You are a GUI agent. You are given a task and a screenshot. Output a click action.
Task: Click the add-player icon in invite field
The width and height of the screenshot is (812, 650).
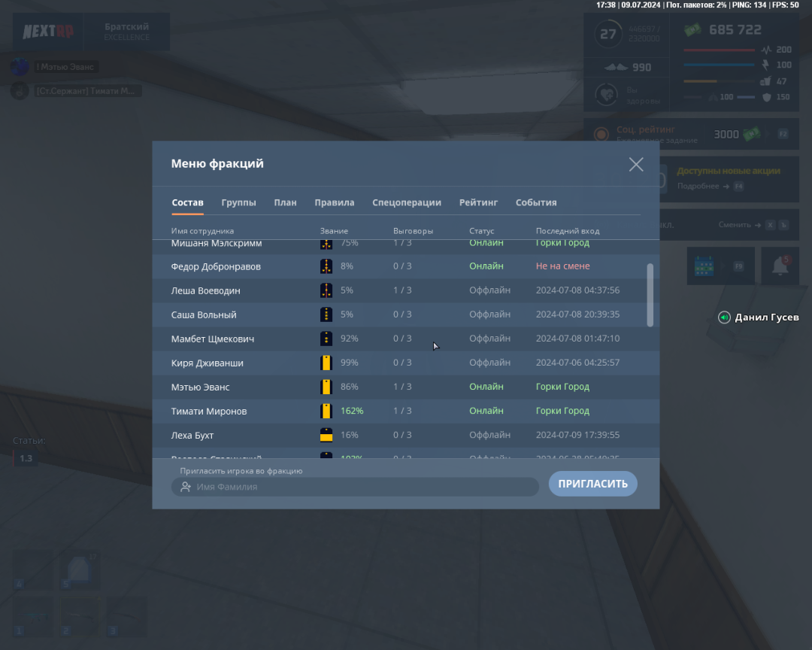(x=186, y=487)
